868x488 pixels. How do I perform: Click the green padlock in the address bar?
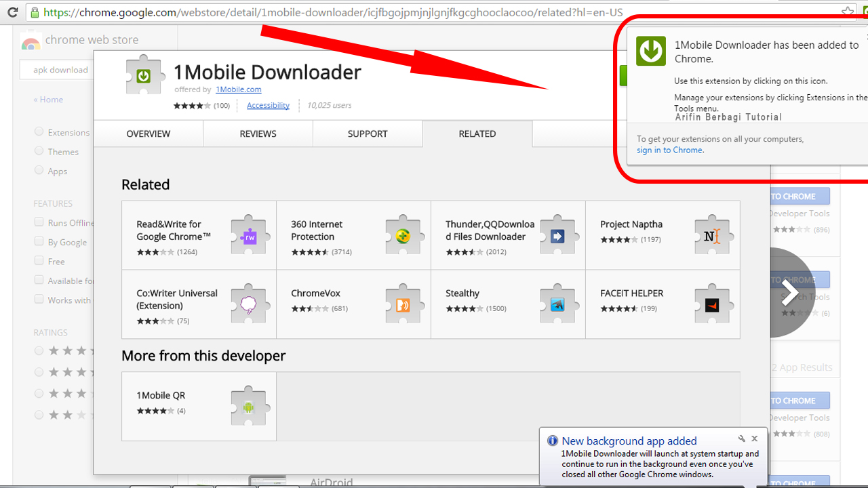(35, 12)
